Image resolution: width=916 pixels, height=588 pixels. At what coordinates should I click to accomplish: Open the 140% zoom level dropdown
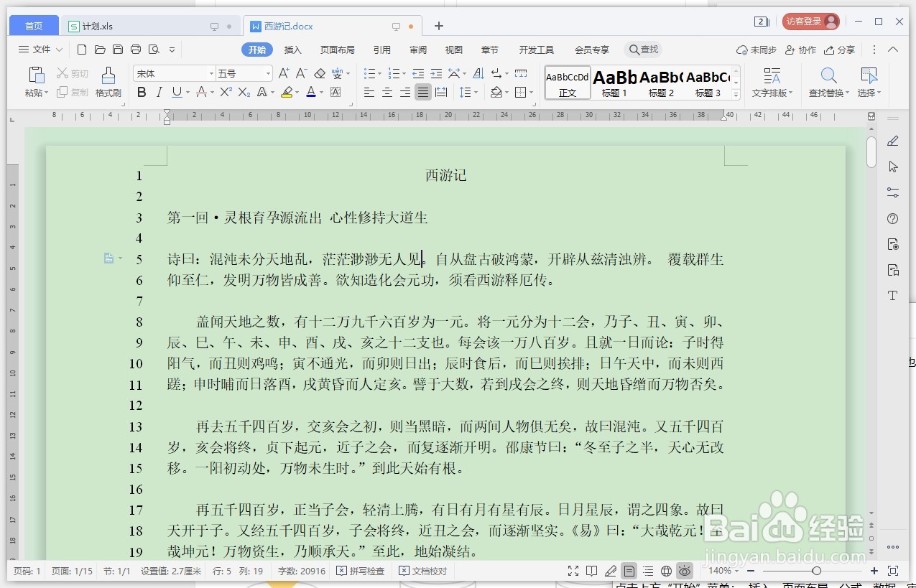tap(724, 571)
